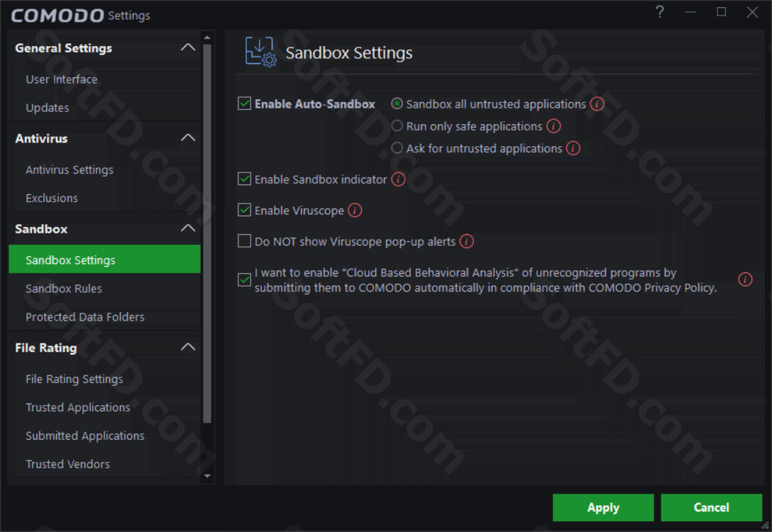
Task: Click the sidebar scroll up arrow
Action: click(x=207, y=38)
